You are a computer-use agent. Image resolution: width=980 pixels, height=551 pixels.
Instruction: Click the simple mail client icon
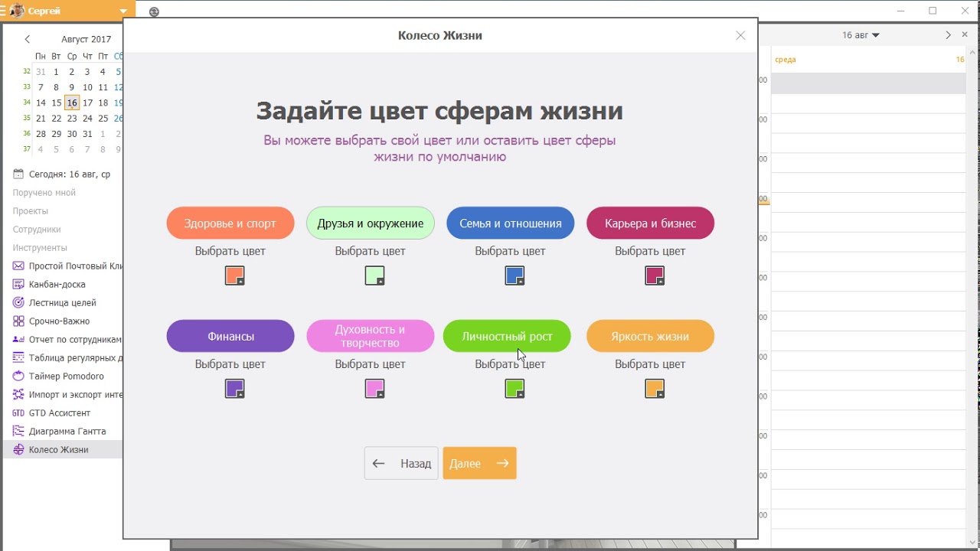(x=18, y=266)
